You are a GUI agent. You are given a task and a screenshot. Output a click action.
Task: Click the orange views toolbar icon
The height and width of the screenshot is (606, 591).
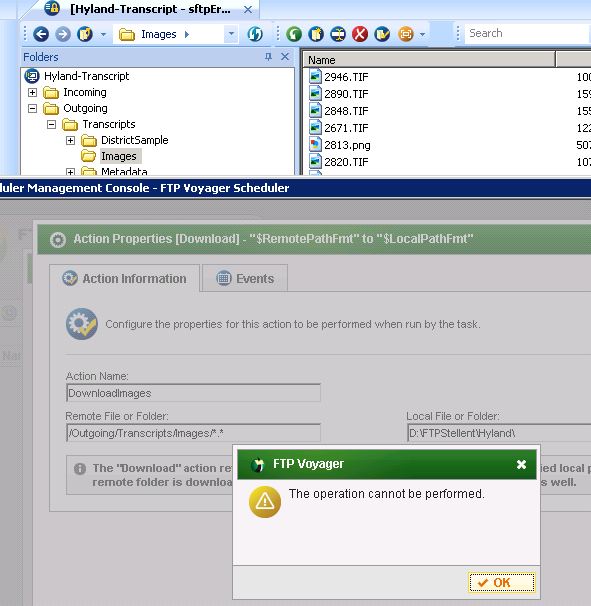(x=406, y=34)
